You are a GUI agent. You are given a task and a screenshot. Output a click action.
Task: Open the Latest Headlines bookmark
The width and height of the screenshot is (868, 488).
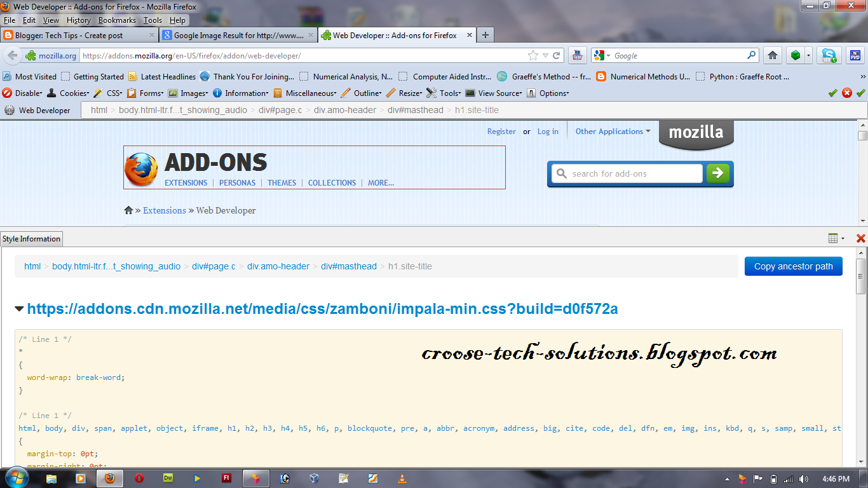[x=162, y=76]
